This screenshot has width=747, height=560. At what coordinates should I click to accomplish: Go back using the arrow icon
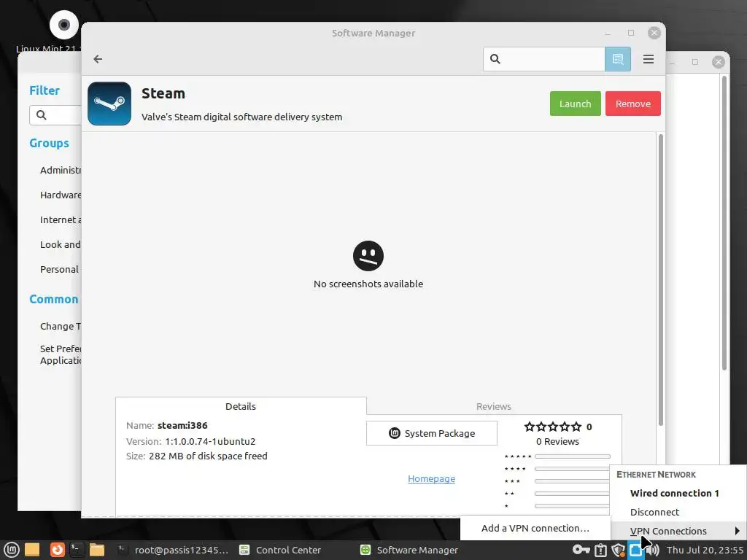point(98,59)
